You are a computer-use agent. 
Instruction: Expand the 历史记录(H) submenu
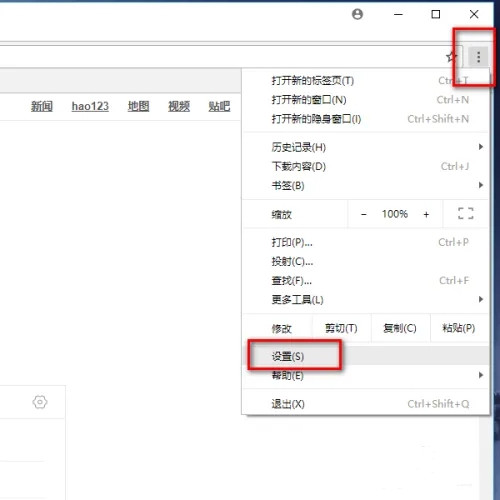coord(366,147)
